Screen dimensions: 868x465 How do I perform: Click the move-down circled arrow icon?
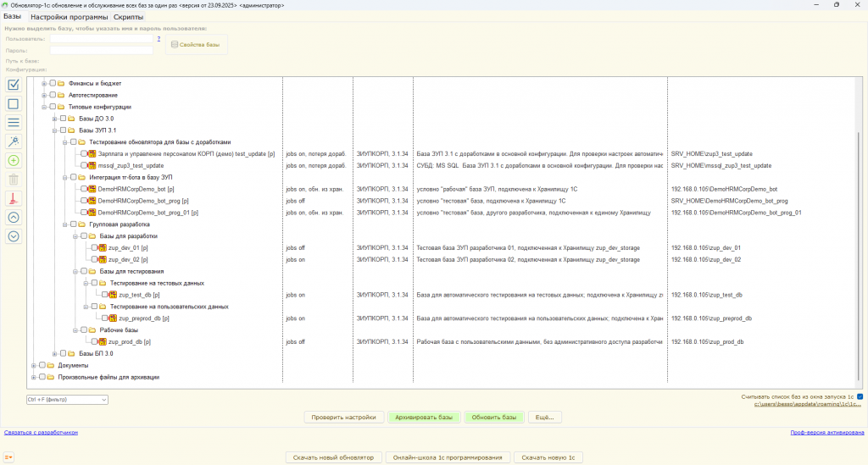coord(14,236)
